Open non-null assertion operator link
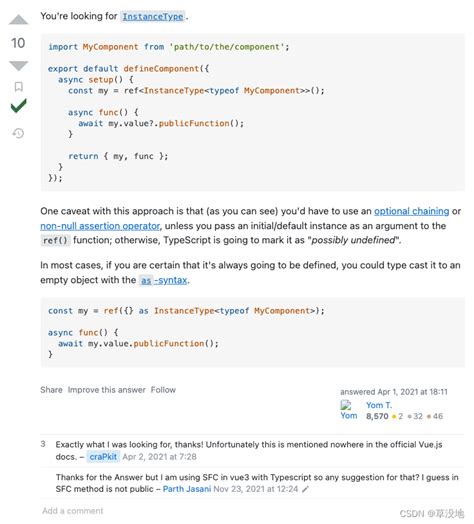 click(x=100, y=226)
